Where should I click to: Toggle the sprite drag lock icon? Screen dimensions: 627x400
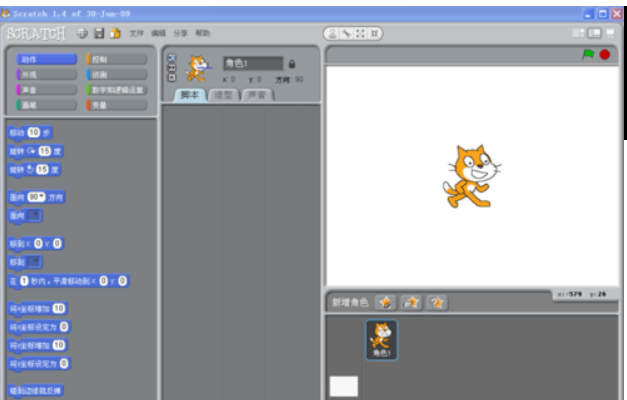[x=292, y=64]
